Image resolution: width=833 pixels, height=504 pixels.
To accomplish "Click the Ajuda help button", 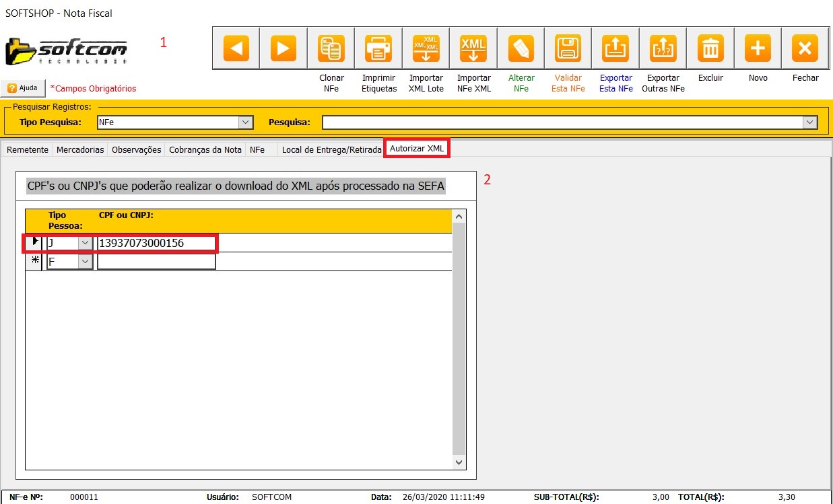I will pyautogui.click(x=23, y=88).
